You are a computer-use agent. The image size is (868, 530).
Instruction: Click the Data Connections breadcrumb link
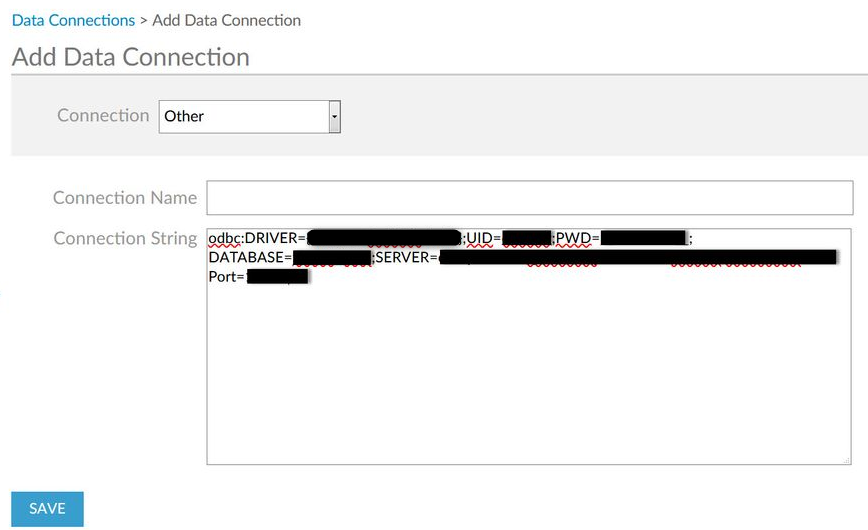click(73, 20)
